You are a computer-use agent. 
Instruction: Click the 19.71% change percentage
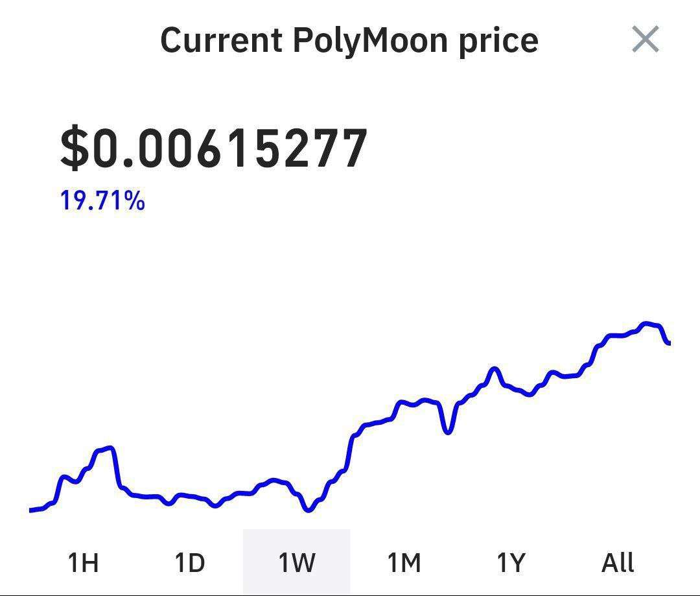(102, 201)
